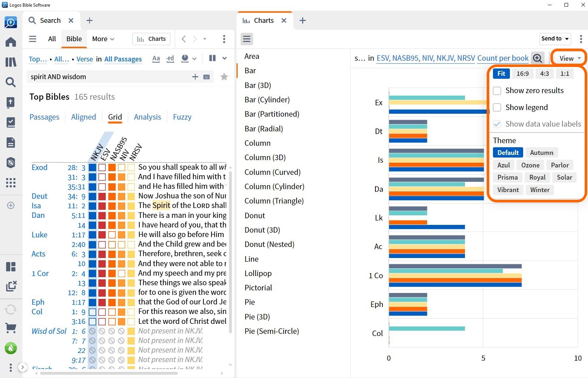Open the Bible book sidebar icon
The width and height of the screenshot is (588, 378).
tap(11, 103)
